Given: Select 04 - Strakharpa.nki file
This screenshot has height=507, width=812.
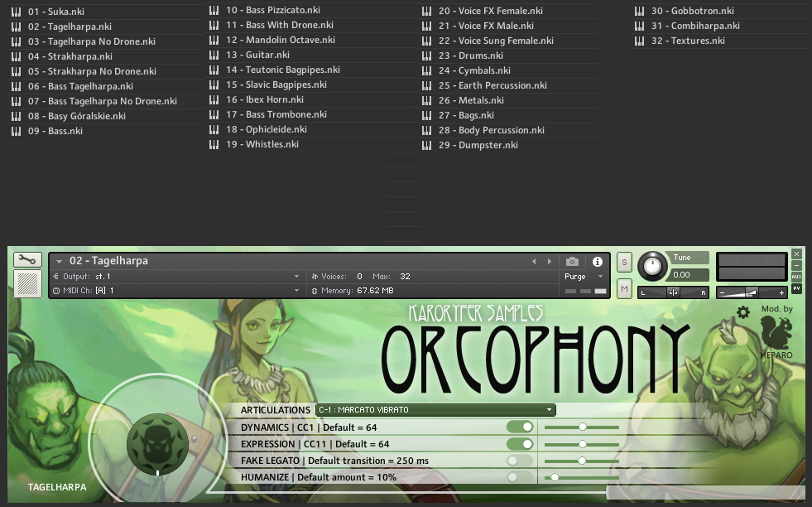Looking at the screenshot, I should (70, 56).
